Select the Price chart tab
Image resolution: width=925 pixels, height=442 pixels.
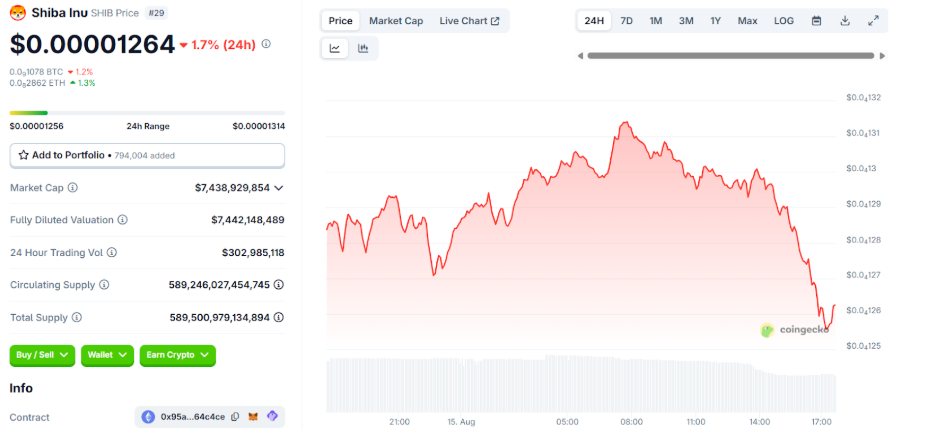[340, 21]
